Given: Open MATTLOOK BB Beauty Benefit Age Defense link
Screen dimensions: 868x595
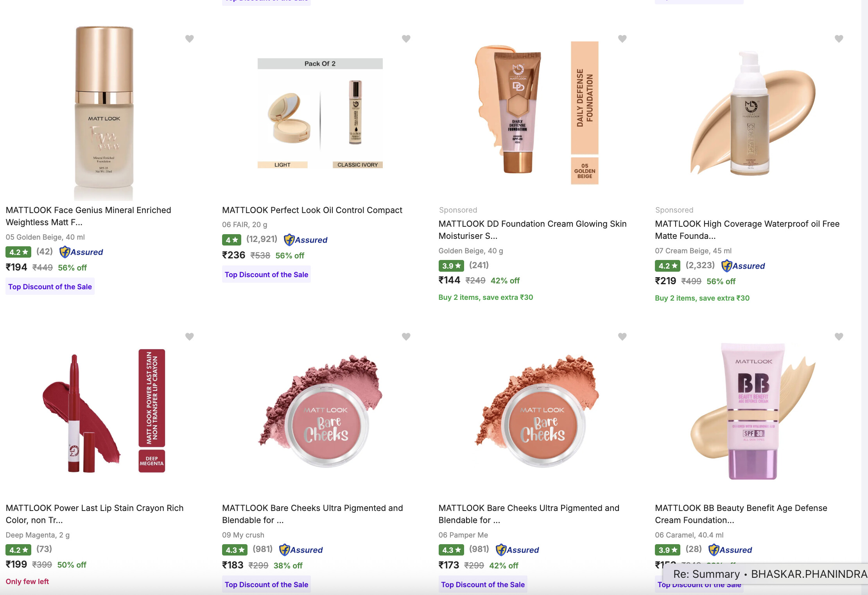Looking at the screenshot, I should pos(741,514).
